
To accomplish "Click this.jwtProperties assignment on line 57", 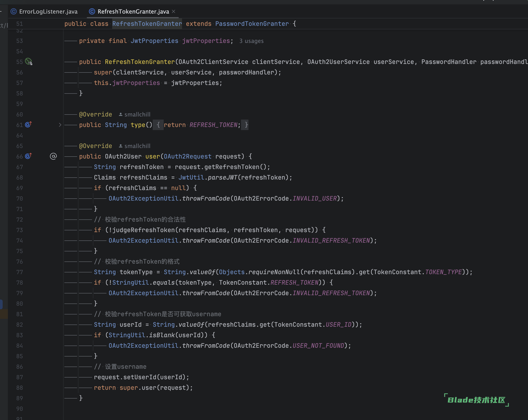I will (x=127, y=83).
